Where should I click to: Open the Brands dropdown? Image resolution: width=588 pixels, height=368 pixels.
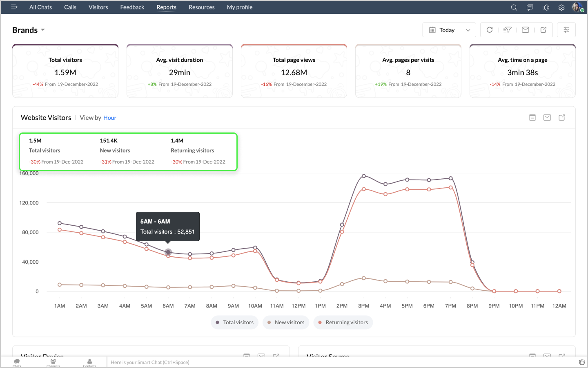coord(29,30)
